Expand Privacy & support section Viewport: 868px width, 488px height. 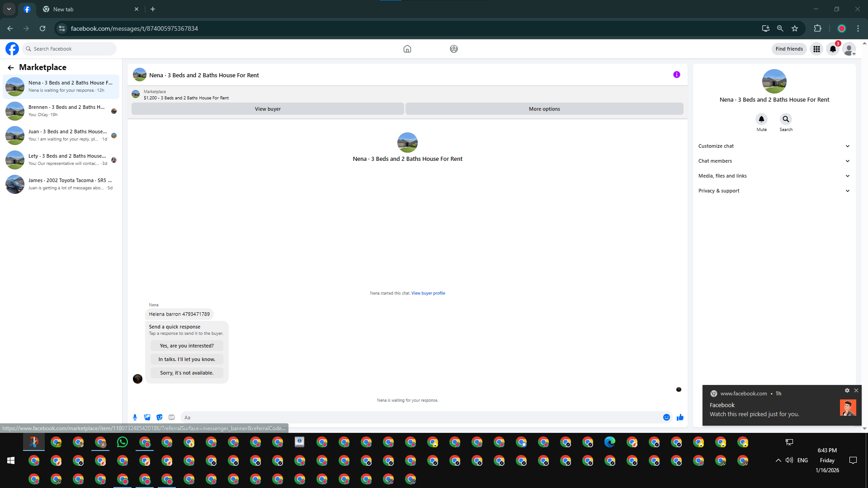[x=774, y=191]
